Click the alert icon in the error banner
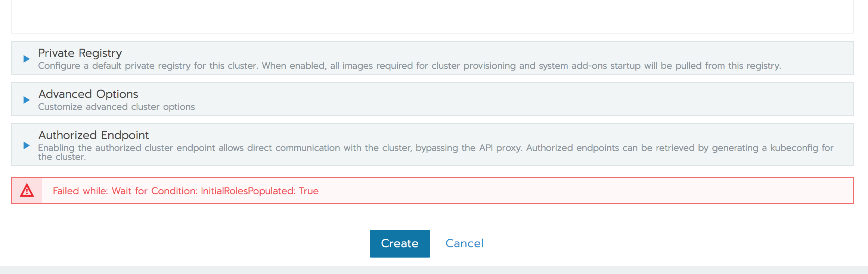The width and height of the screenshot is (868, 274). tap(26, 191)
